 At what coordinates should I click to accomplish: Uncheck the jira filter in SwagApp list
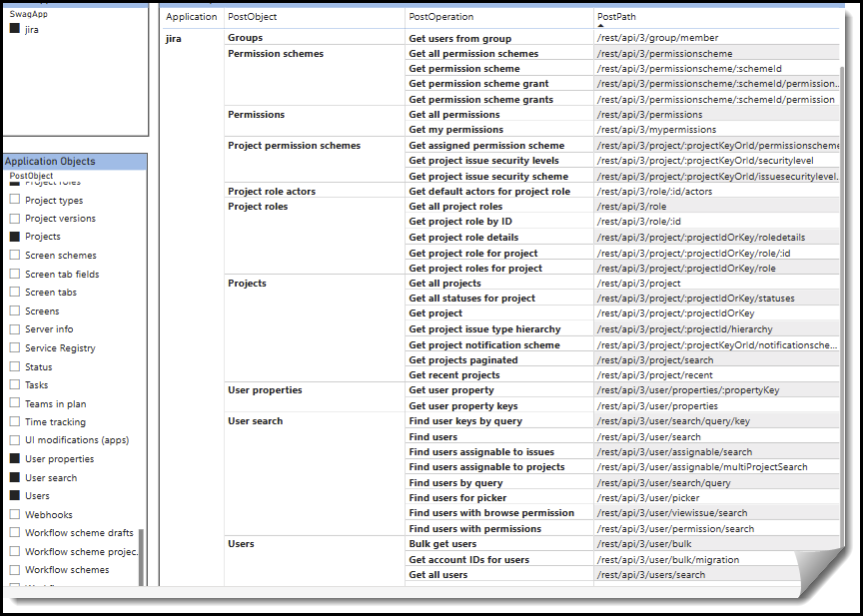pos(16,29)
